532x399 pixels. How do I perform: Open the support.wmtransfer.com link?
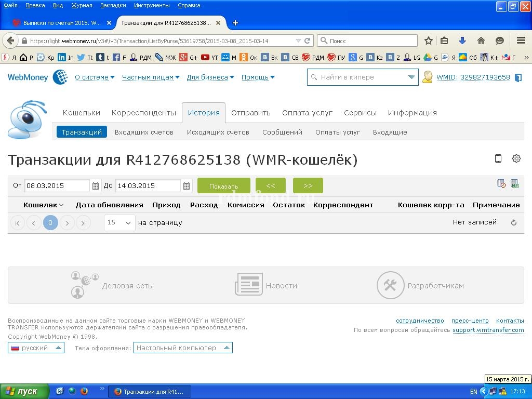click(488, 330)
